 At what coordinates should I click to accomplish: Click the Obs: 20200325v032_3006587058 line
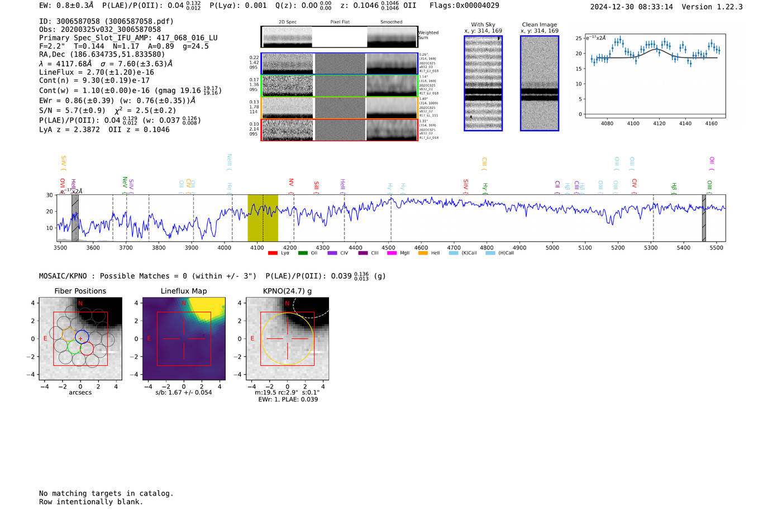[100, 30]
